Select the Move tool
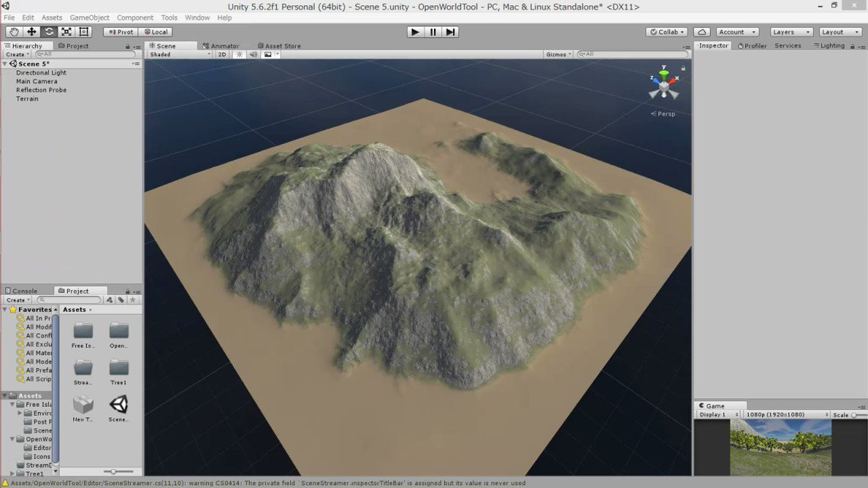868x488 pixels. pos(32,32)
